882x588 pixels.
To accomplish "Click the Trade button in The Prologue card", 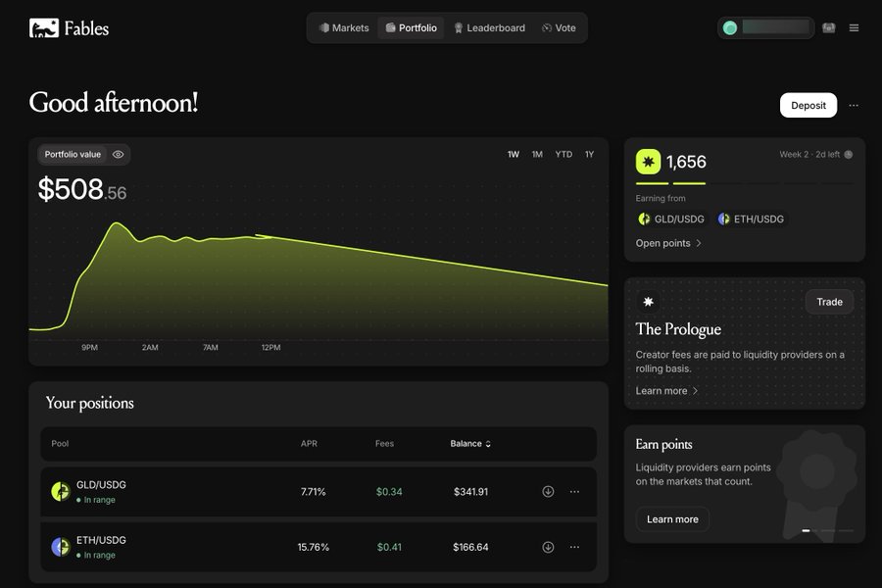I will click(829, 302).
